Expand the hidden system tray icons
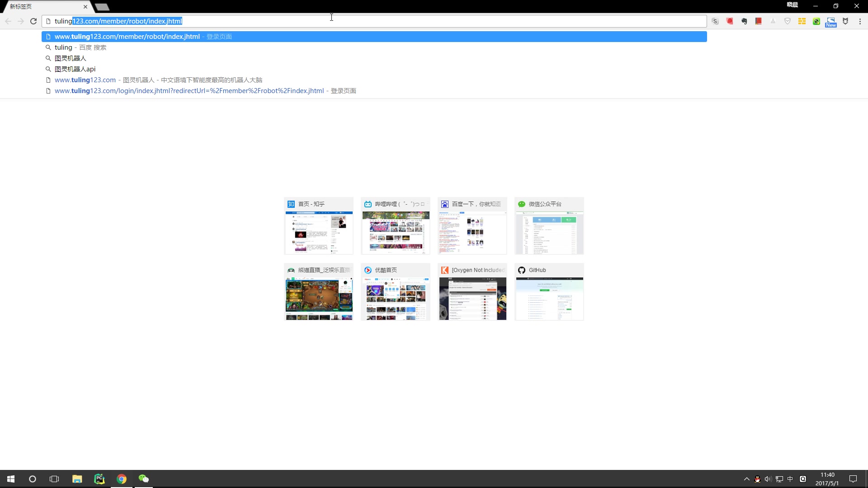The image size is (868, 488). point(747,479)
